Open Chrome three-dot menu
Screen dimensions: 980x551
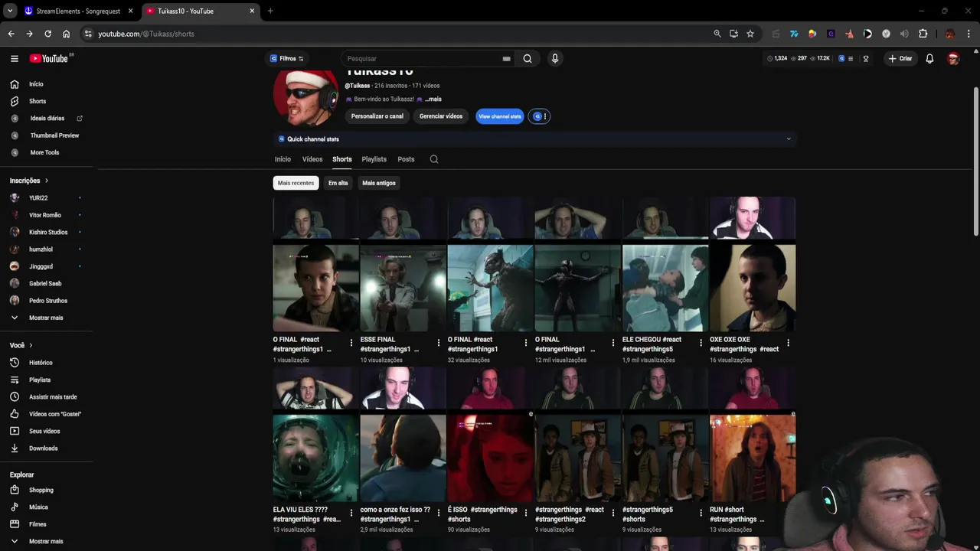pyautogui.click(x=969, y=34)
